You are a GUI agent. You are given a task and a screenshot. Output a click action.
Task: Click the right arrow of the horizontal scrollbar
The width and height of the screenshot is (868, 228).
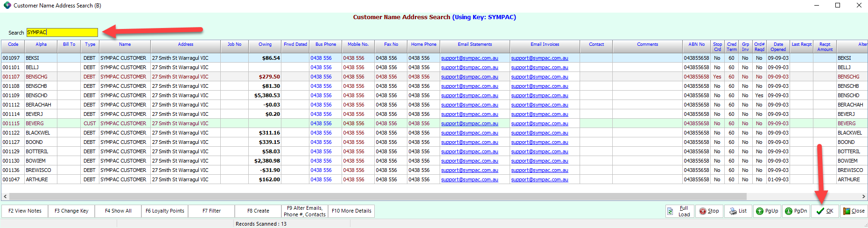coord(863,197)
